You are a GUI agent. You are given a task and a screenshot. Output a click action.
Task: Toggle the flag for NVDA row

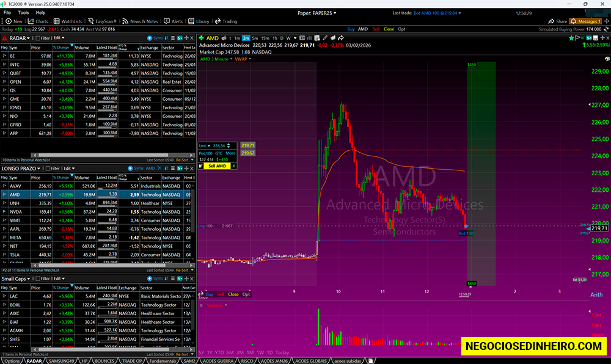[4, 212]
